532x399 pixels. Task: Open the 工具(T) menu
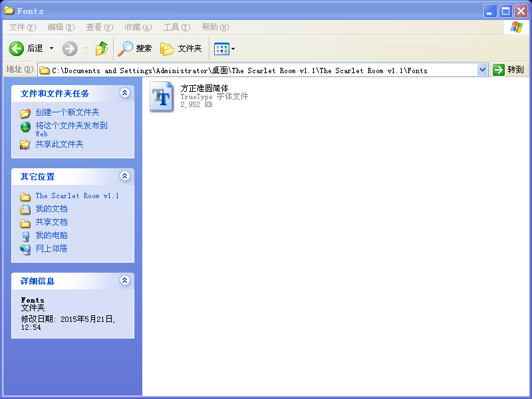point(177,27)
